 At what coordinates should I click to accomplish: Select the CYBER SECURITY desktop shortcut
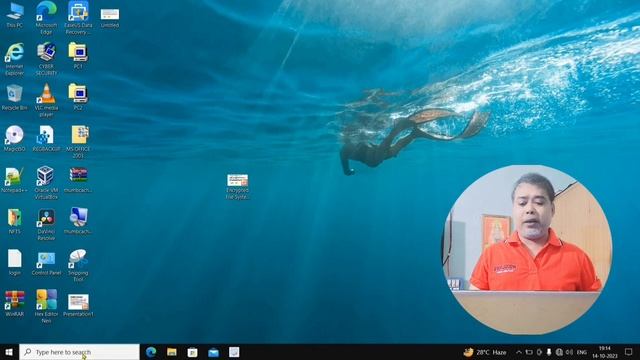[x=46, y=59]
